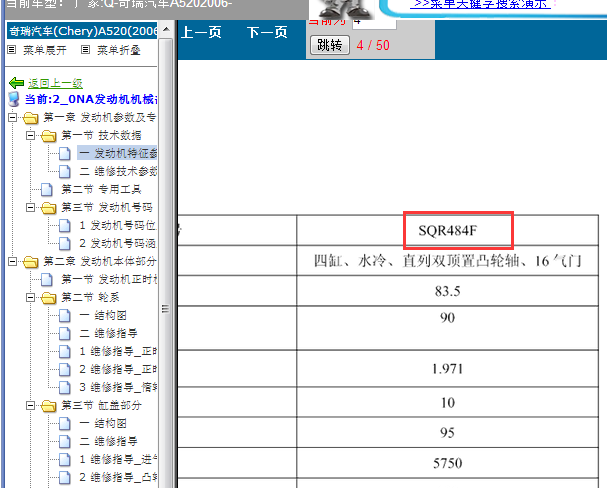Click document icon of 第二节 专用工具
Viewport: 607px width, 488px height.
[47, 189]
